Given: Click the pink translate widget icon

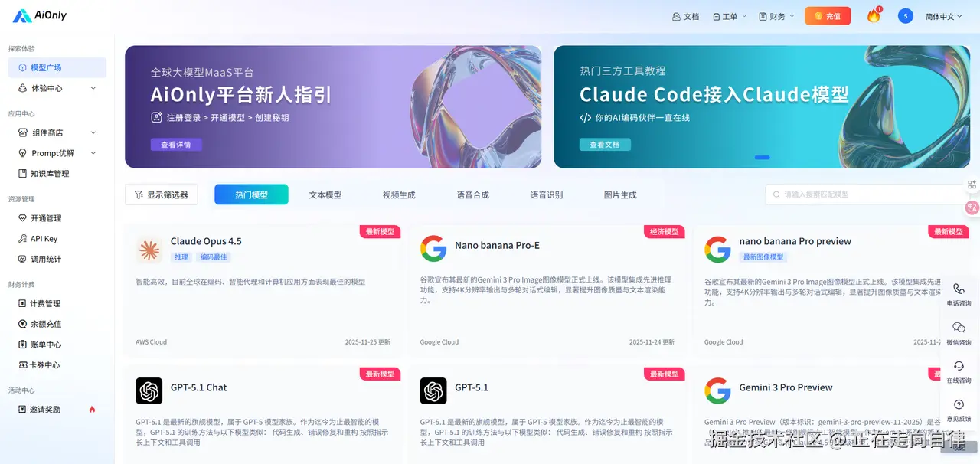Looking at the screenshot, I should click(x=972, y=207).
